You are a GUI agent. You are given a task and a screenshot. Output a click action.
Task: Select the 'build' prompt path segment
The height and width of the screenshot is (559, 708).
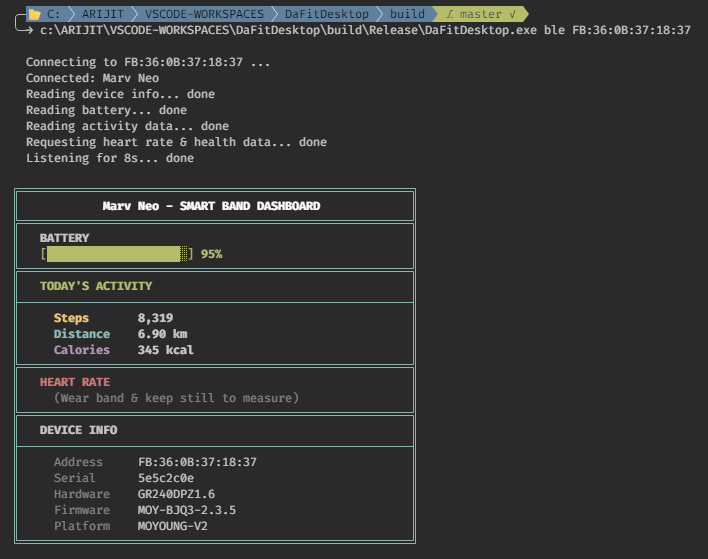407,14
